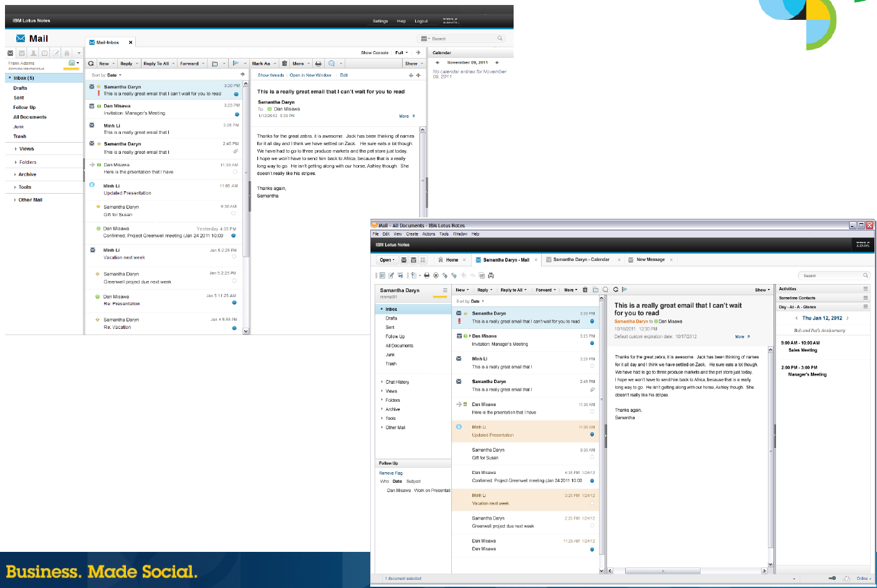Expand Chat History in Notes client sidebar
This screenshot has width=877, height=588.
[x=382, y=382]
